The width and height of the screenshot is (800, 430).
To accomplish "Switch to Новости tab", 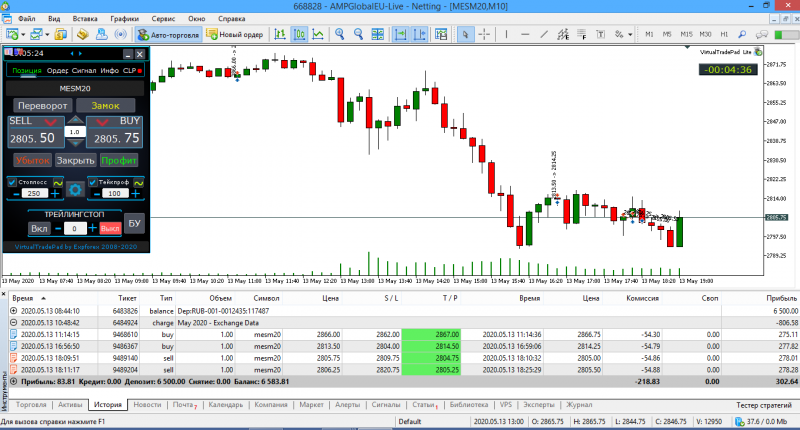I will click(147, 404).
